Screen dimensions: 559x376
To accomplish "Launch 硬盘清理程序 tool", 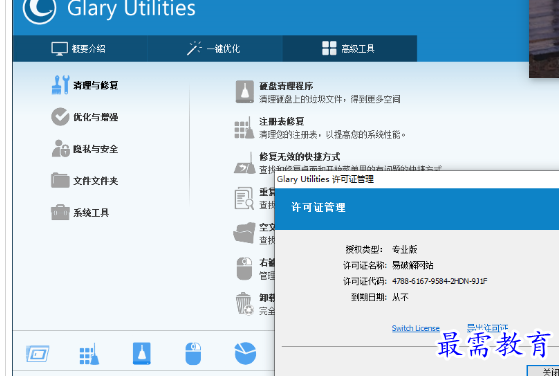I will [286, 86].
